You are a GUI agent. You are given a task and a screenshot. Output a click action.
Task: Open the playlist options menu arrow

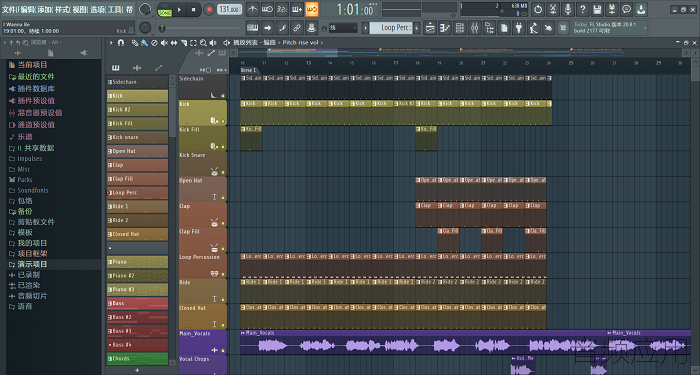(111, 43)
